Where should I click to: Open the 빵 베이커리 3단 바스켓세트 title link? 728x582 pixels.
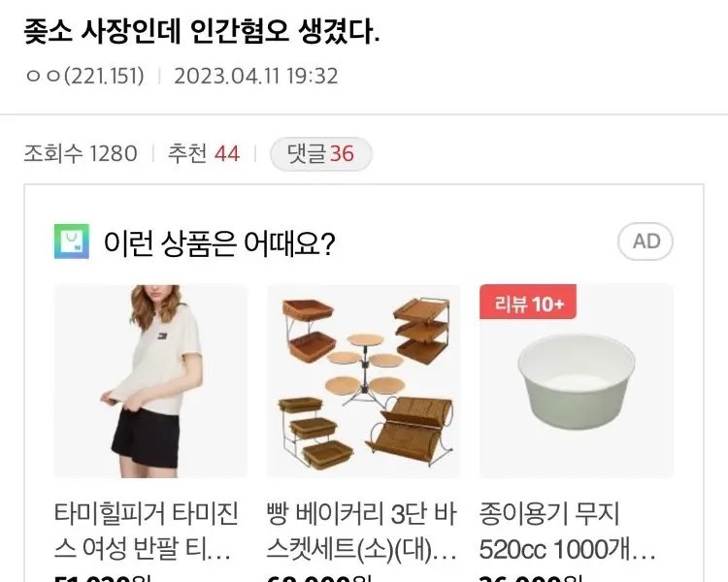[x=362, y=532]
